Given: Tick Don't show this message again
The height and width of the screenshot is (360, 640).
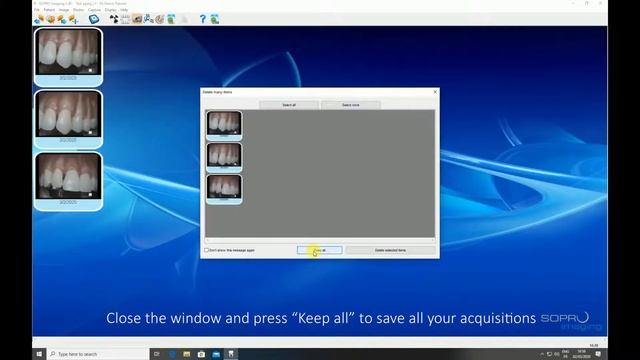Looking at the screenshot, I should pyautogui.click(x=207, y=250).
